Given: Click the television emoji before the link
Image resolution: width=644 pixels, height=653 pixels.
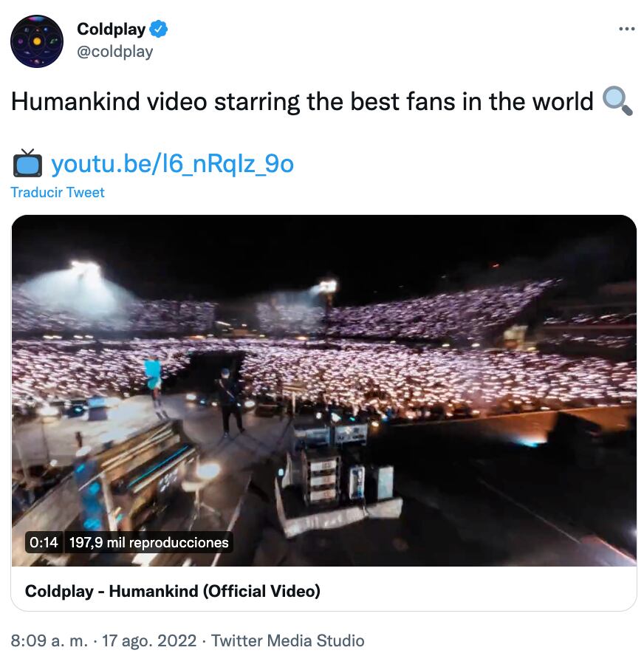Looking at the screenshot, I should click(27, 163).
